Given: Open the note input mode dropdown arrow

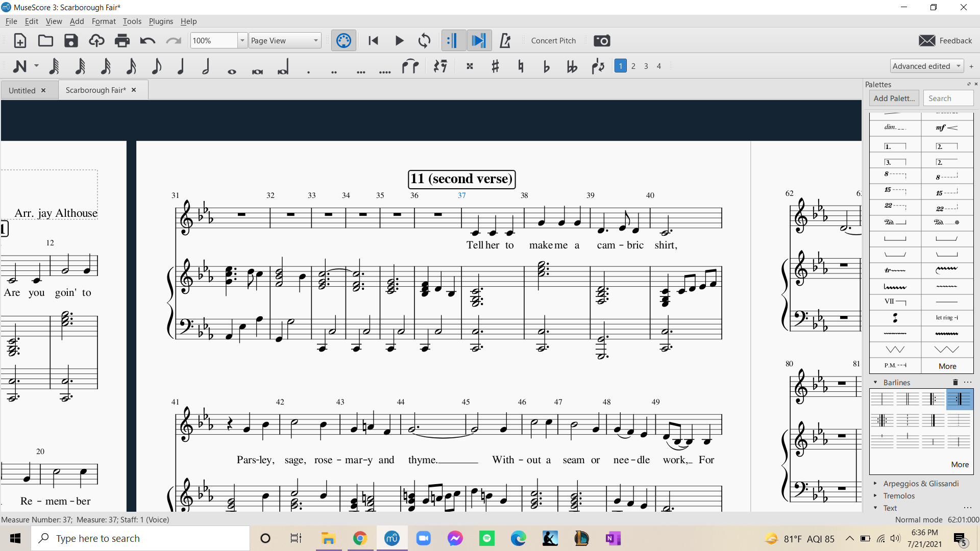Looking at the screenshot, I should (36, 66).
